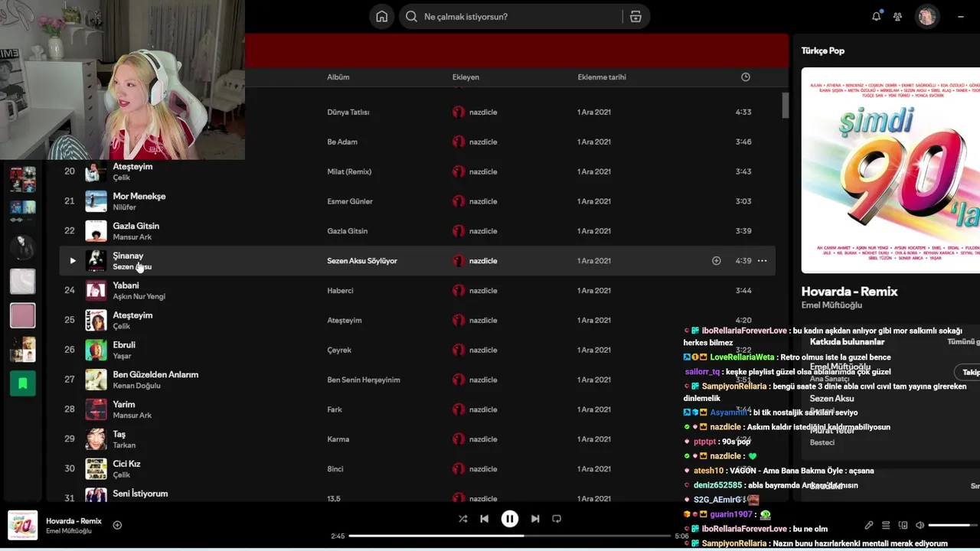Open the circular artist image in sidebar
Viewport: 980px width, 551px height.
(22, 247)
